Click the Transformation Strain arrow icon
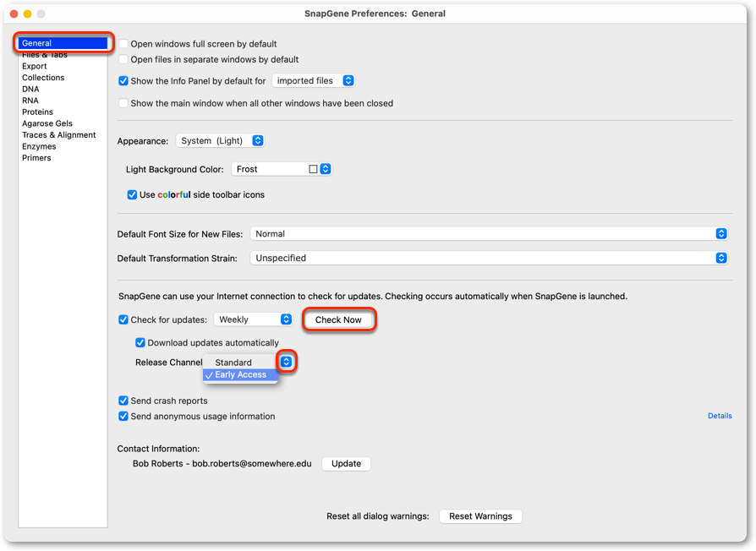756x551 pixels. [x=721, y=258]
